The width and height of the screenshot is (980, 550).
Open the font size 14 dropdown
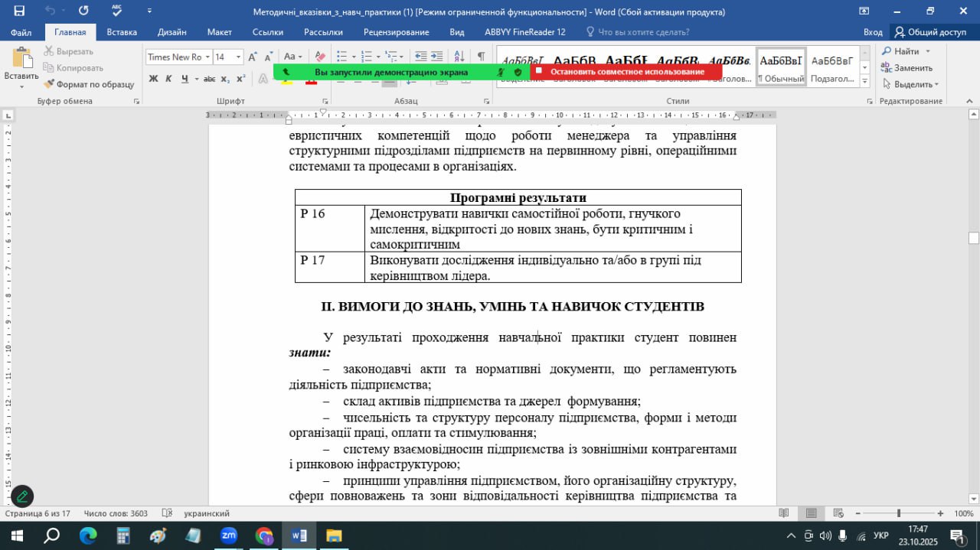(x=239, y=57)
